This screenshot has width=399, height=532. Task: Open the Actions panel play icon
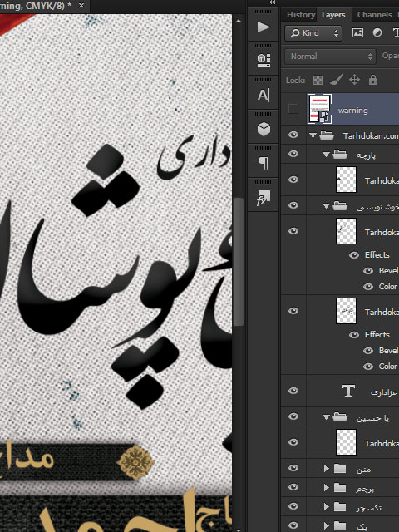coord(264,27)
